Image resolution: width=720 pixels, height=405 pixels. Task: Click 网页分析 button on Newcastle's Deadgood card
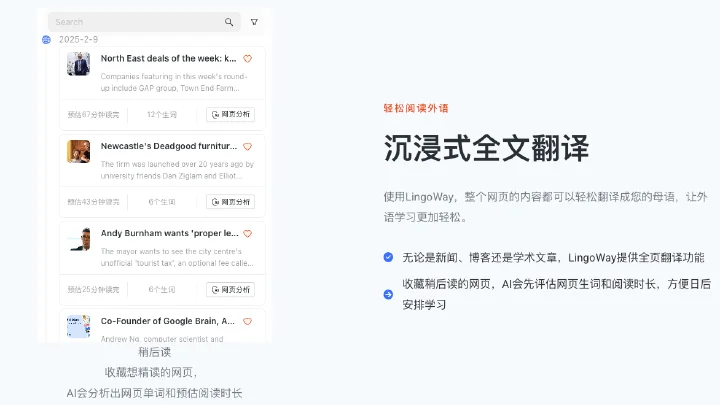coord(231,202)
